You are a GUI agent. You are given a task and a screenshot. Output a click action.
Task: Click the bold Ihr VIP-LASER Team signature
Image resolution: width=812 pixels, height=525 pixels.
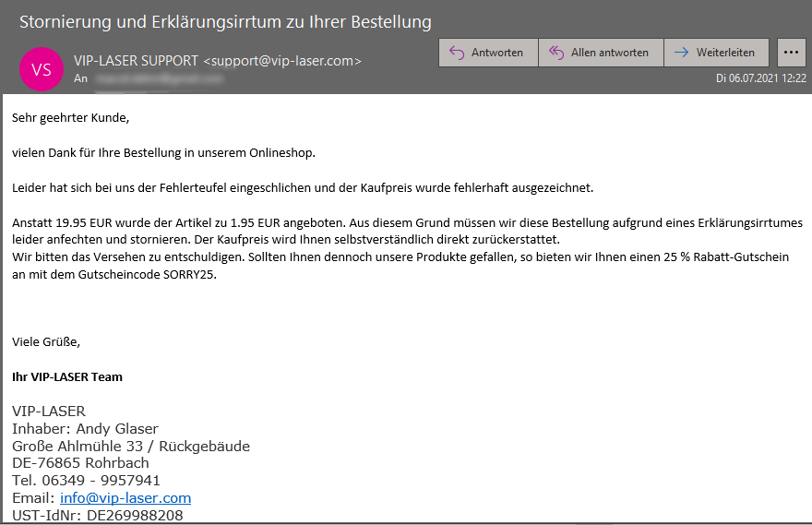coord(67,376)
